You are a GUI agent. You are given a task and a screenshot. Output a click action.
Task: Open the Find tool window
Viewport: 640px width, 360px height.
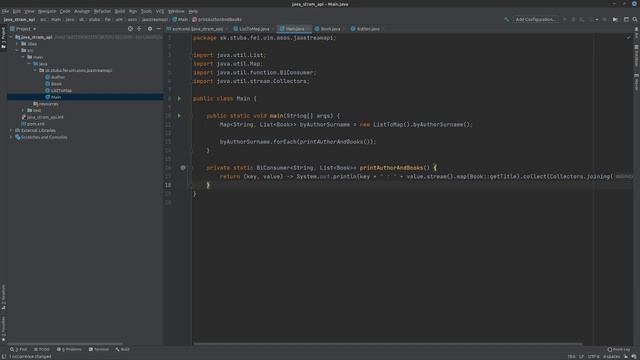click(x=18, y=349)
